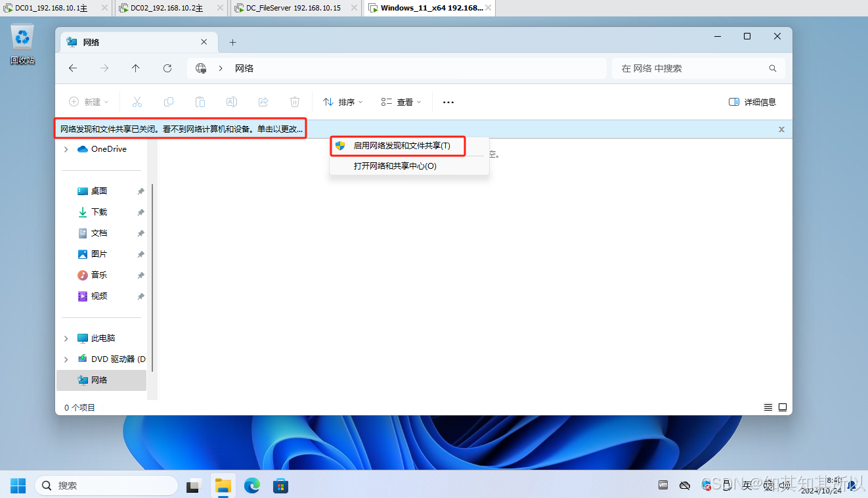The height and width of the screenshot is (498, 868).
Task: Open Microsoft Store from taskbar
Action: click(x=281, y=486)
